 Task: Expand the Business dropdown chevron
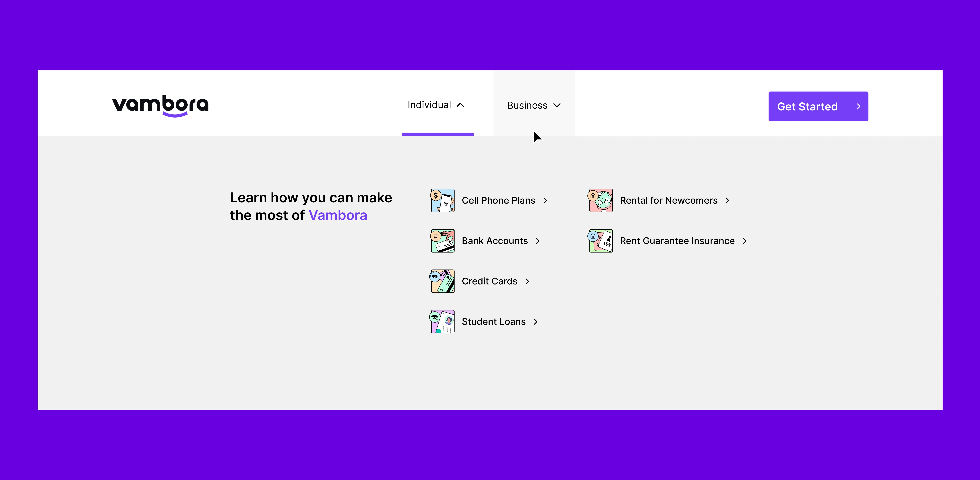[557, 105]
